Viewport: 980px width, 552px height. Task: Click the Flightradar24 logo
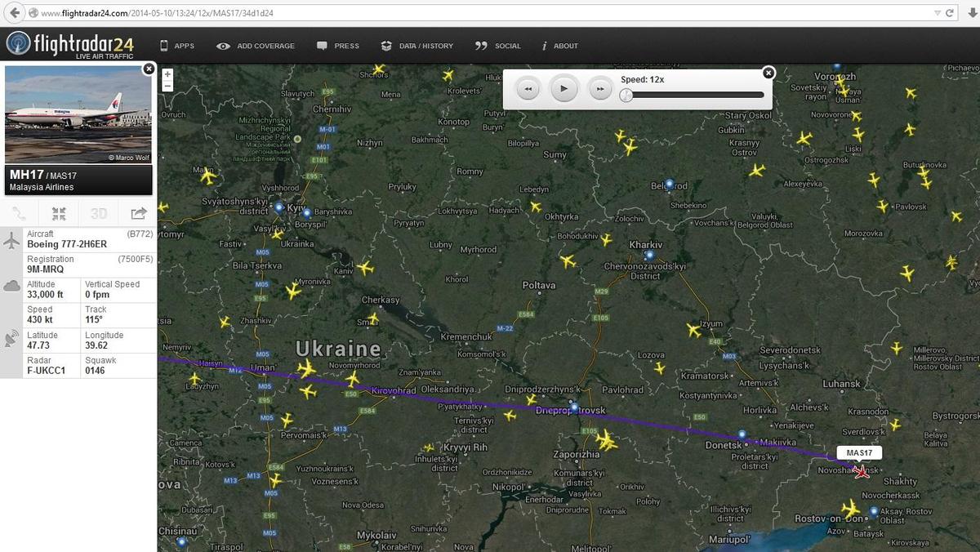pyautogui.click(x=69, y=45)
